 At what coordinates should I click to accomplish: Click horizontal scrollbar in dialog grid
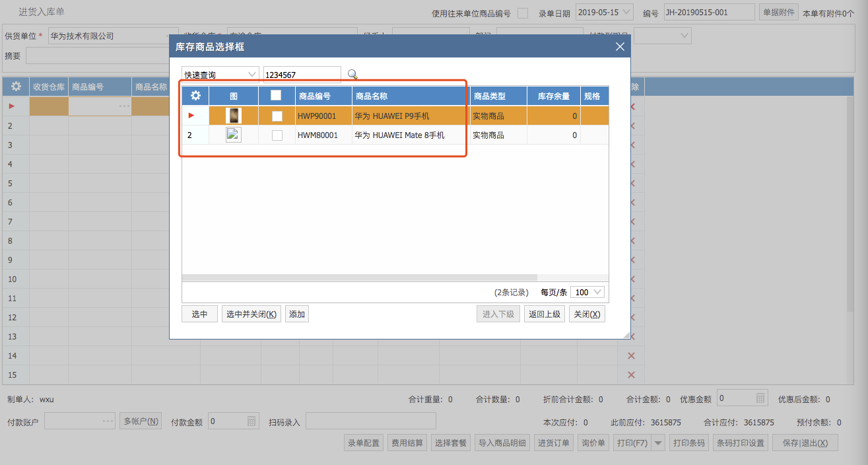[360, 277]
